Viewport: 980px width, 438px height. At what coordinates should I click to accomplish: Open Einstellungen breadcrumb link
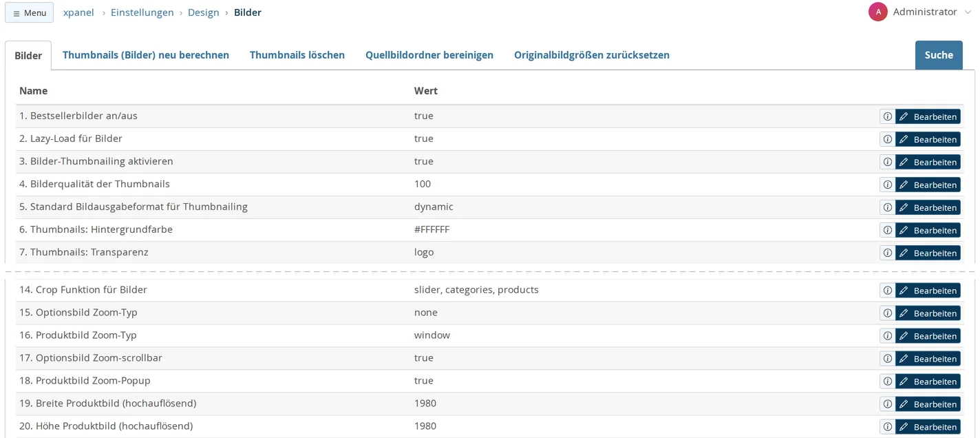coord(142,12)
